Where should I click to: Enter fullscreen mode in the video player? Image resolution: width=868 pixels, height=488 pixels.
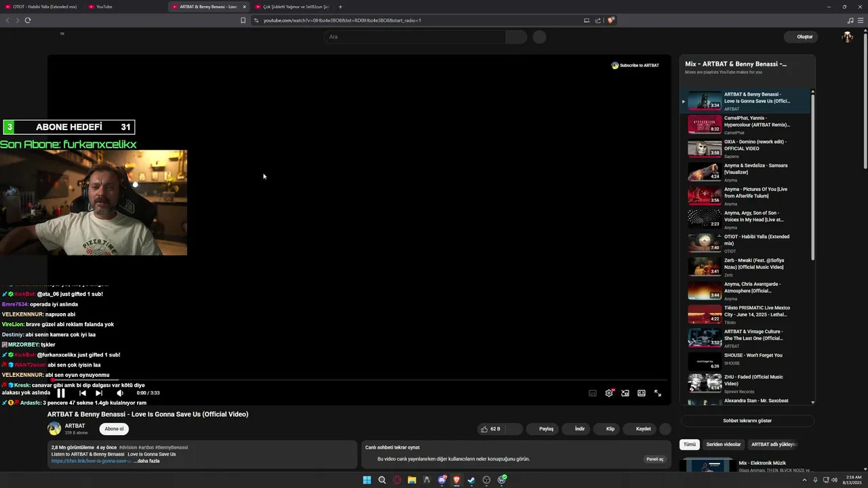(x=658, y=393)
